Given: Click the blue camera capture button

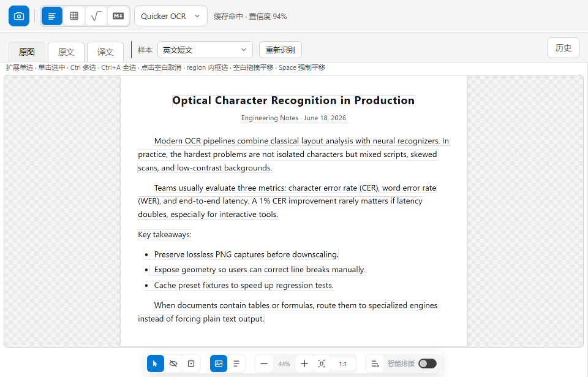Looking at the screenshot, I should (x=19, y=16).
